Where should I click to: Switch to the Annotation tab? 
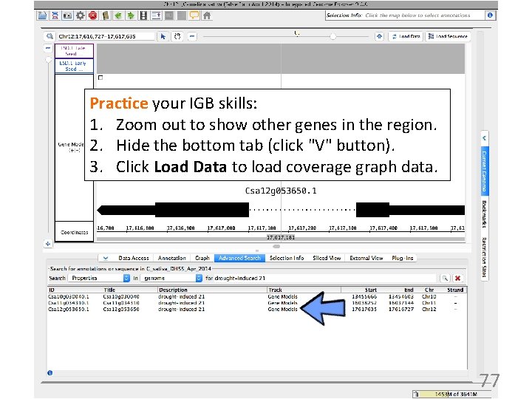pos(172,258)
